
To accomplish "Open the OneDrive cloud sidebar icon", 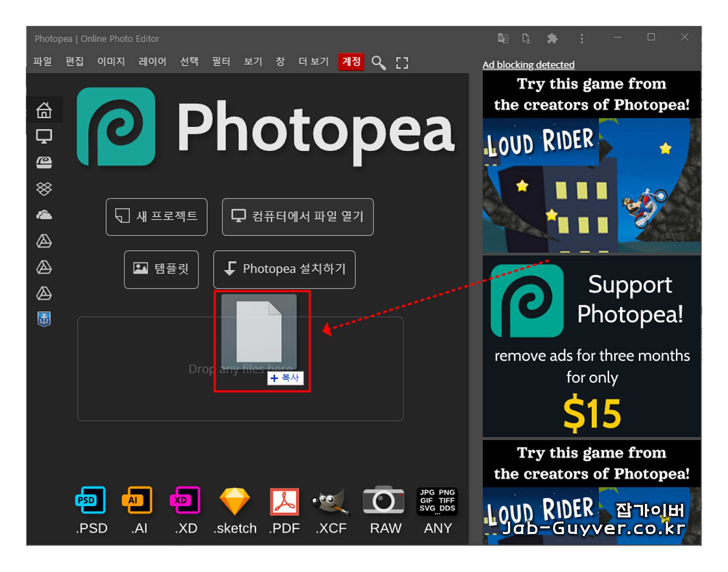I will tap(44, 215).
